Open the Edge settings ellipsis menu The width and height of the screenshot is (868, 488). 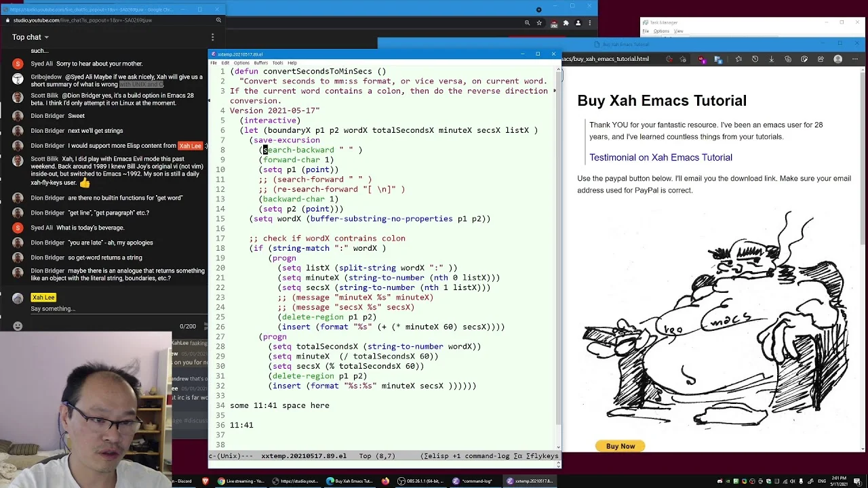pos(856,59)
